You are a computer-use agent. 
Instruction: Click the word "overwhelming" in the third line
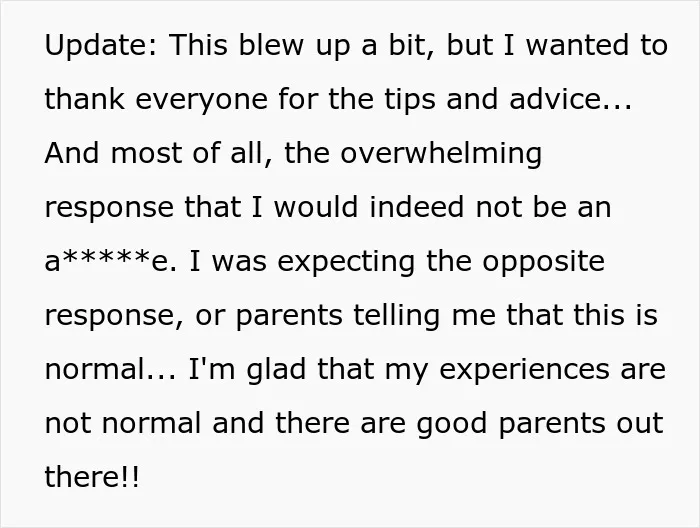click(x=441, y=154)
